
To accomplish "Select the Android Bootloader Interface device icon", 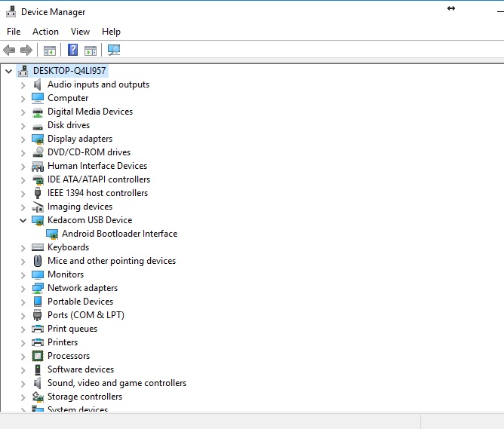I will click(x=52, y=234).
